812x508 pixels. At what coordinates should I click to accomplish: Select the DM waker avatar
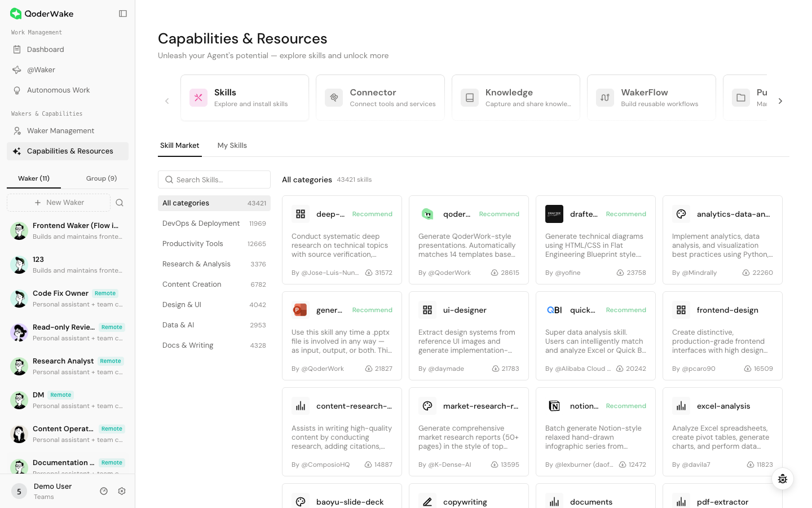pos(19,400)
